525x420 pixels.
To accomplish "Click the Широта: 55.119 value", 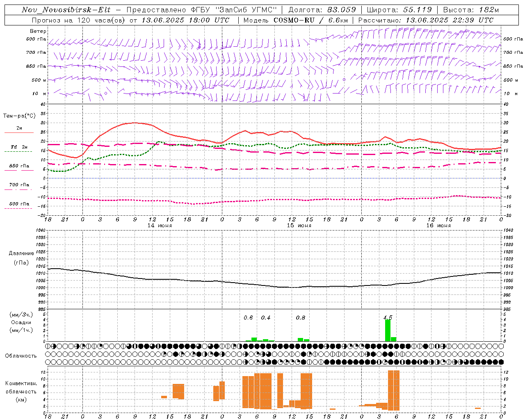I will point(399,10).
